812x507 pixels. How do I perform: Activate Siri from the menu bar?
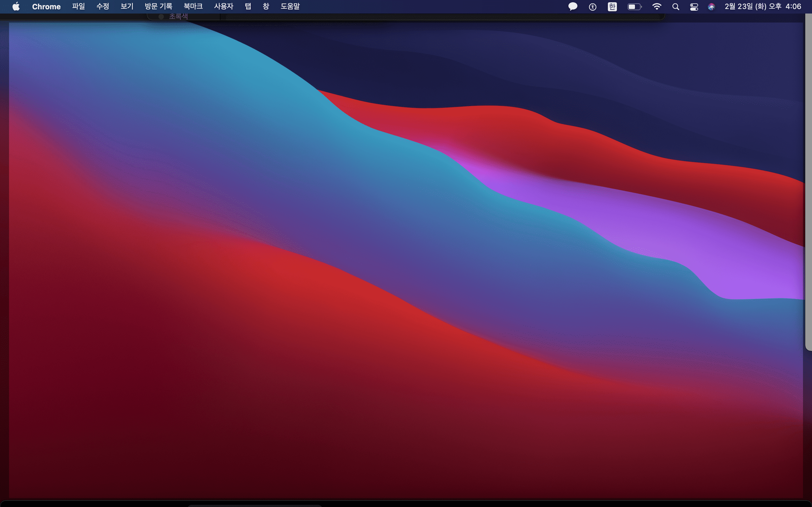point(711,7)
